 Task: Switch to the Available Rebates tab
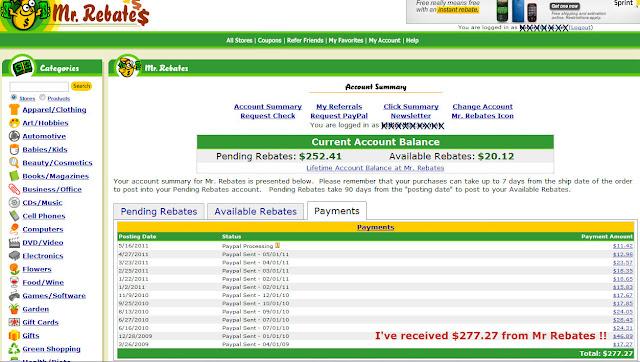[x=256, y=211]
